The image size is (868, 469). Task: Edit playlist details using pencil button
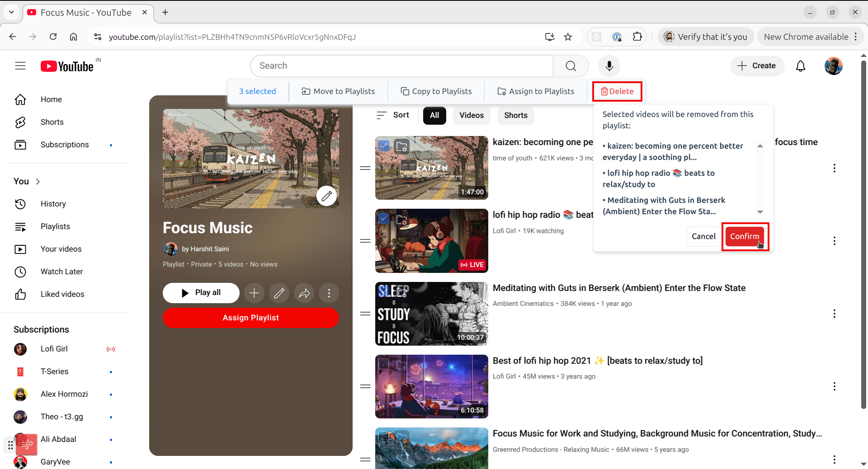(x=279, y=293)
